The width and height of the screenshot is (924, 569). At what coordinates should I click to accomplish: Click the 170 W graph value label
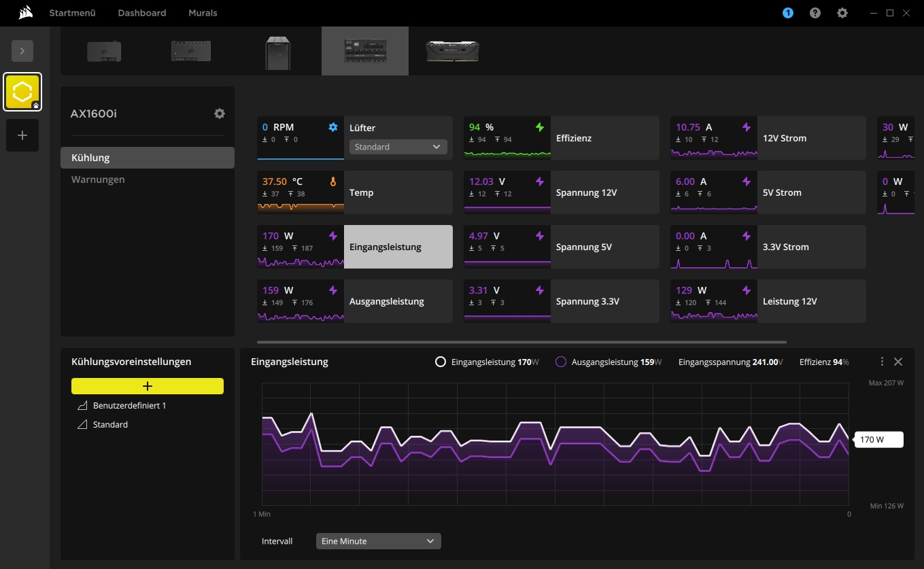(878, 440)
